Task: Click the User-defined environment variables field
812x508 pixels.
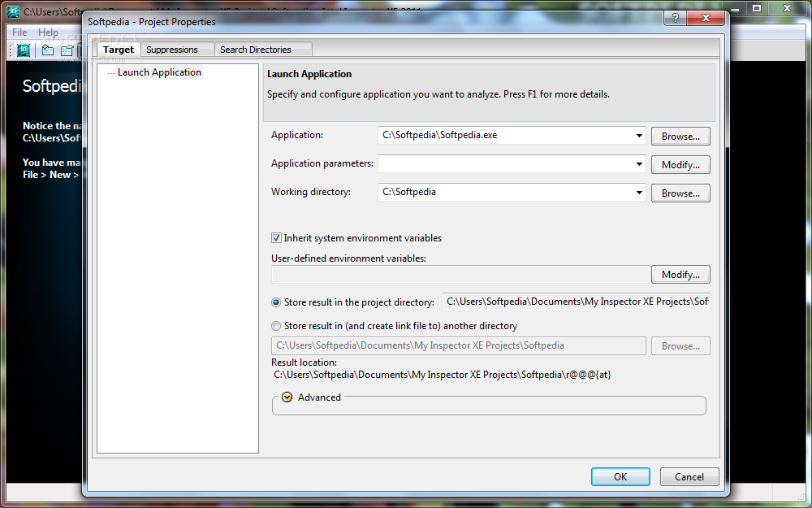Action: coord(460,275)
